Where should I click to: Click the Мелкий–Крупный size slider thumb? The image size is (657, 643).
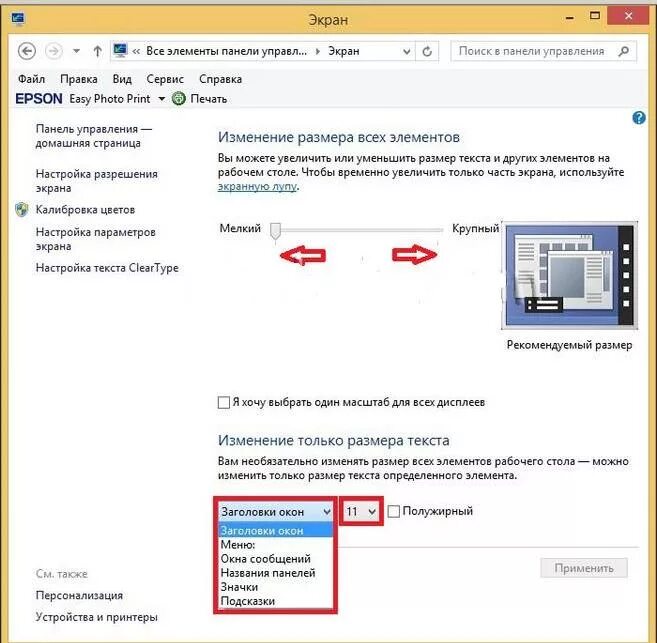coord(275,231)
